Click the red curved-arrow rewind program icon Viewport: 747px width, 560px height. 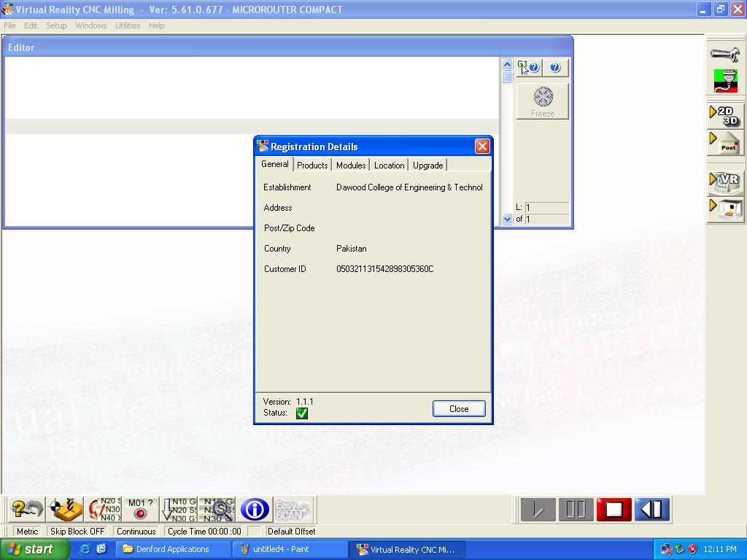(x=104, y=510)
